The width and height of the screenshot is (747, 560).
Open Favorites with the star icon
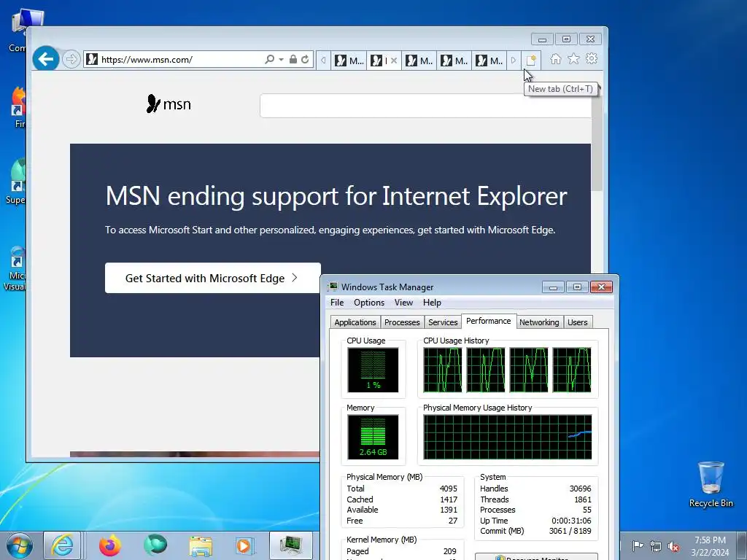[x=573, y=59]
